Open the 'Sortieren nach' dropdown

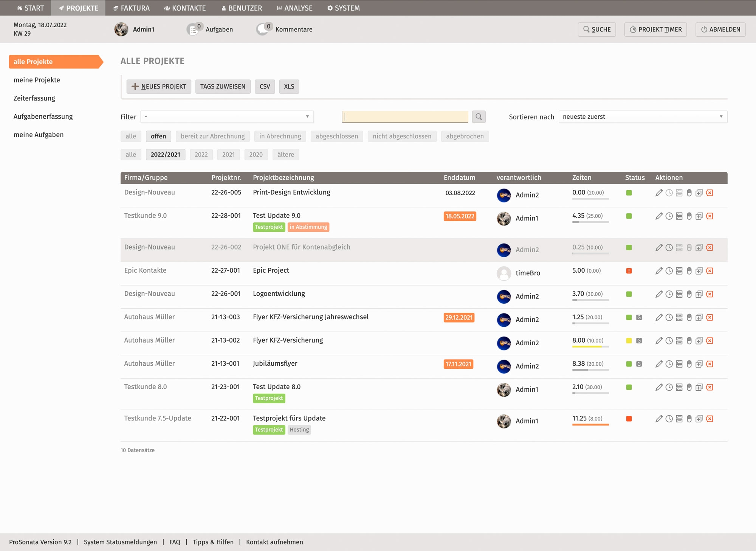click(643, 117)
